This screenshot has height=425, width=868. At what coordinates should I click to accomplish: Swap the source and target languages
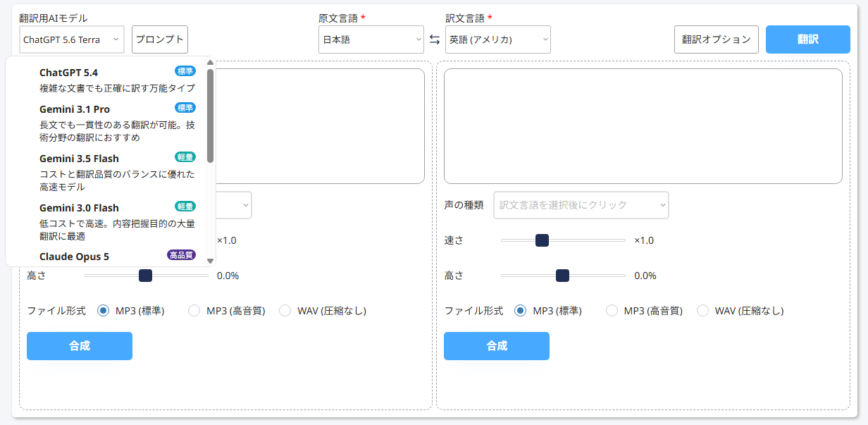click(435, 39)
